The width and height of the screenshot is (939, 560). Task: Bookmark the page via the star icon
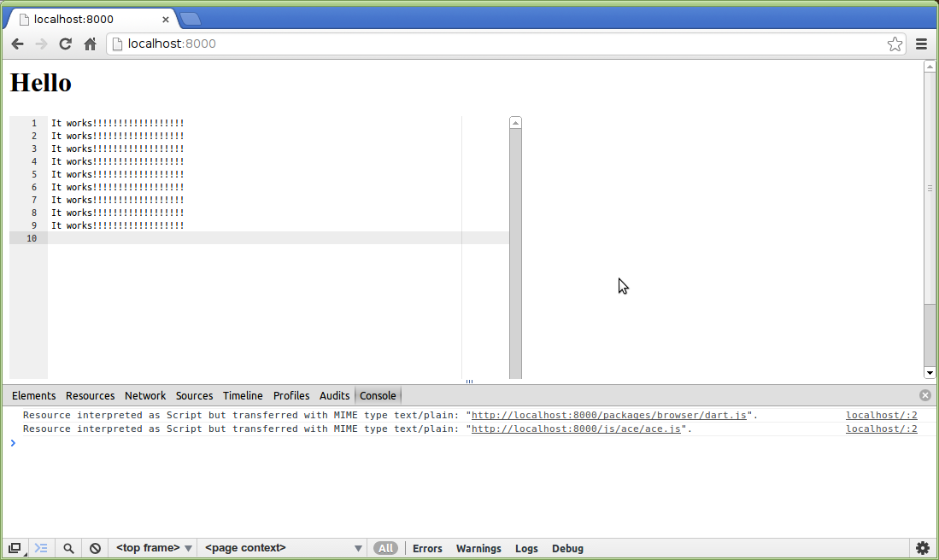point(895,44)
